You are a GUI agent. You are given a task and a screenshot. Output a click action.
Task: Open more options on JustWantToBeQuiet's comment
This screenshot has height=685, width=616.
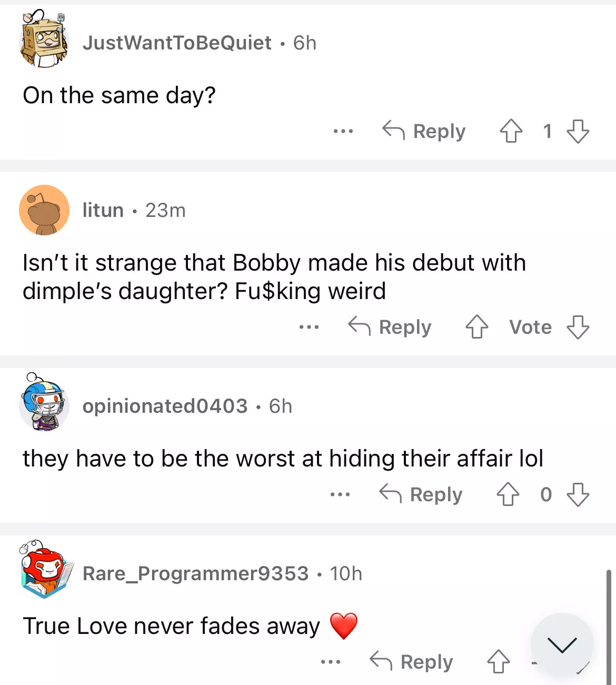(343, 131)
